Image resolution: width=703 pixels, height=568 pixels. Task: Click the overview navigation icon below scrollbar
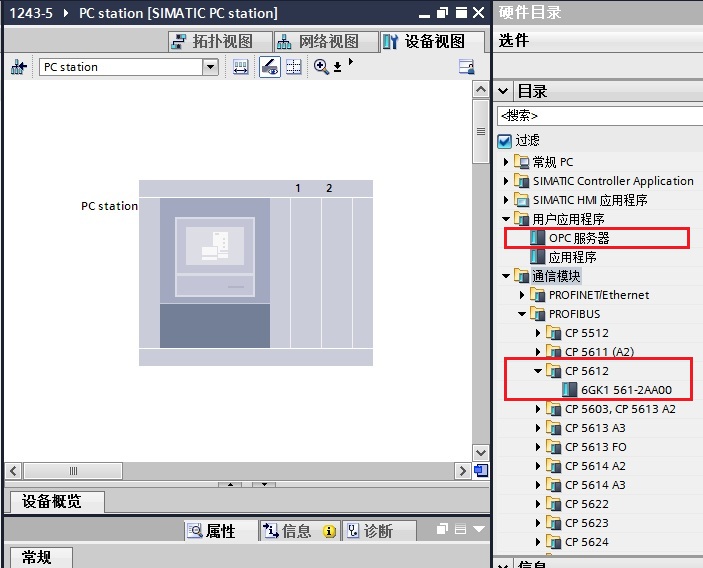point(481,471)
